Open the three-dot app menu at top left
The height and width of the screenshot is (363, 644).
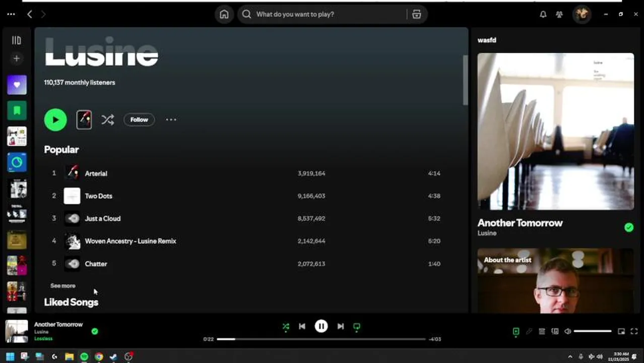coord(11,14)
